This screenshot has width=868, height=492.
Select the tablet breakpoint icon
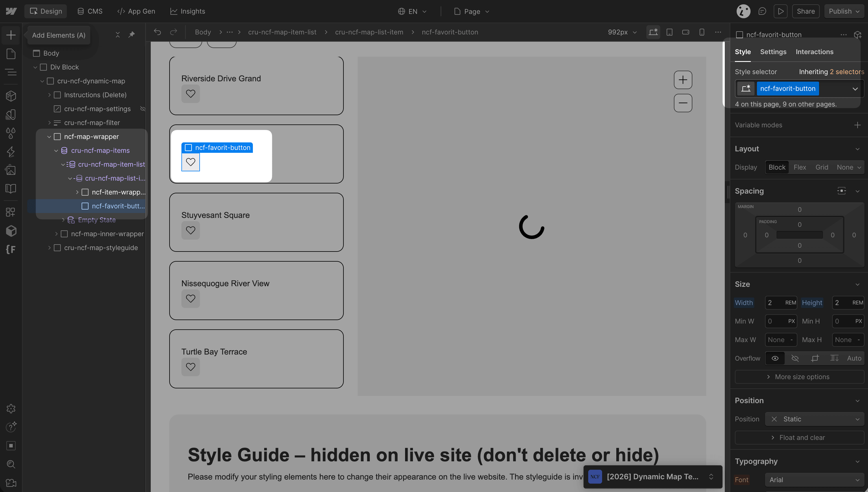pos(670,32)
